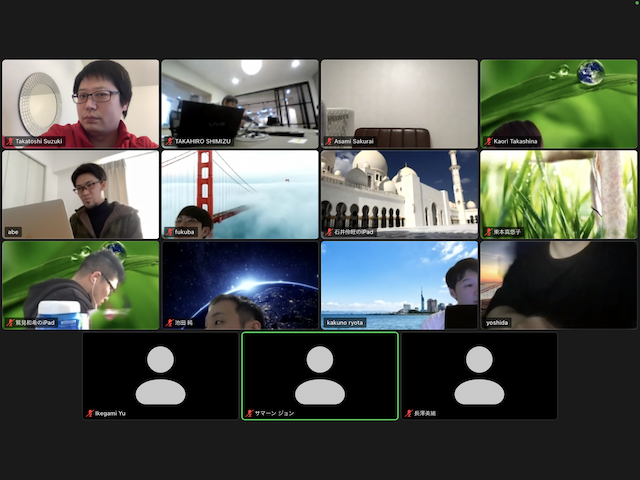Select the kakuno ryota video tile
Viewport: 640px width, 480px height.
coord(399,284)
